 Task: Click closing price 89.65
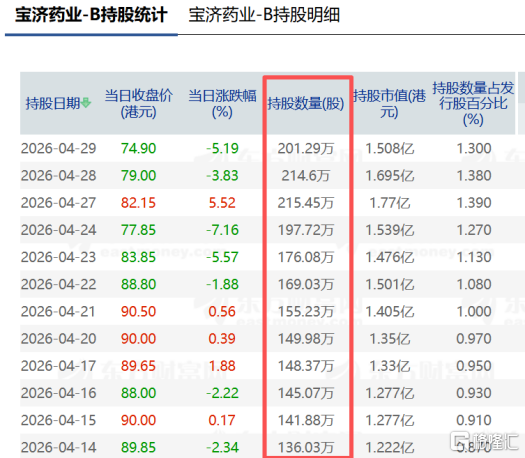[139, 366]
